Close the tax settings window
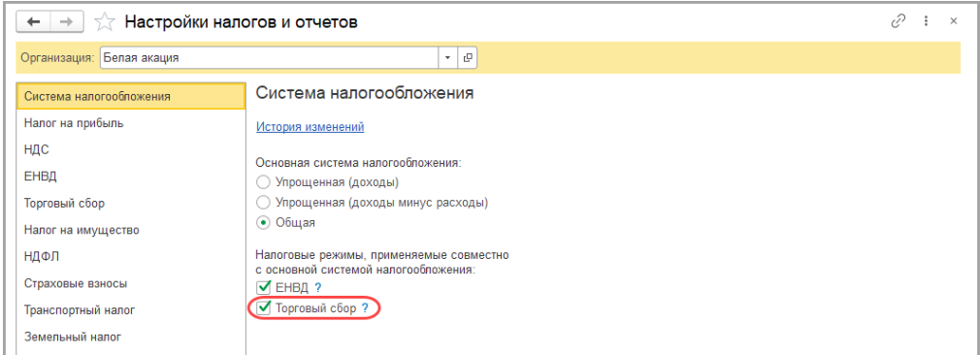The height and width of the screenshot is (355, 980). tap(954, 21)
